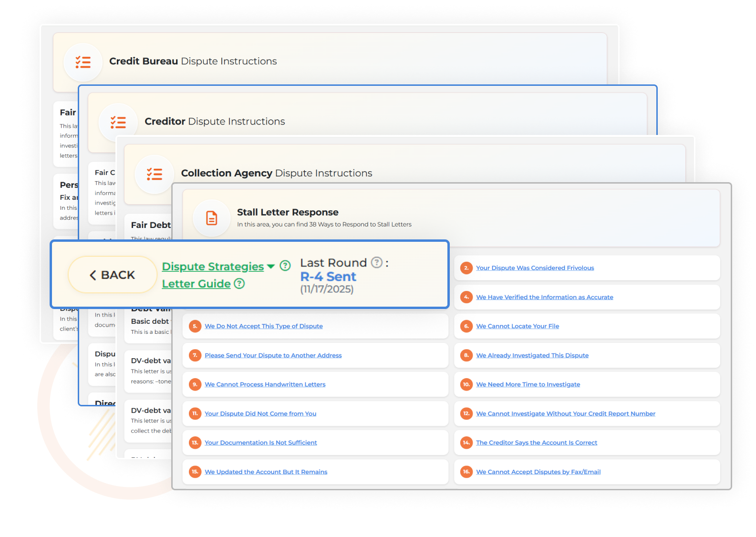Click 'We Need More Time to Investigate'
Viewport: 756px width, 537px height.
tap(528, 384)
